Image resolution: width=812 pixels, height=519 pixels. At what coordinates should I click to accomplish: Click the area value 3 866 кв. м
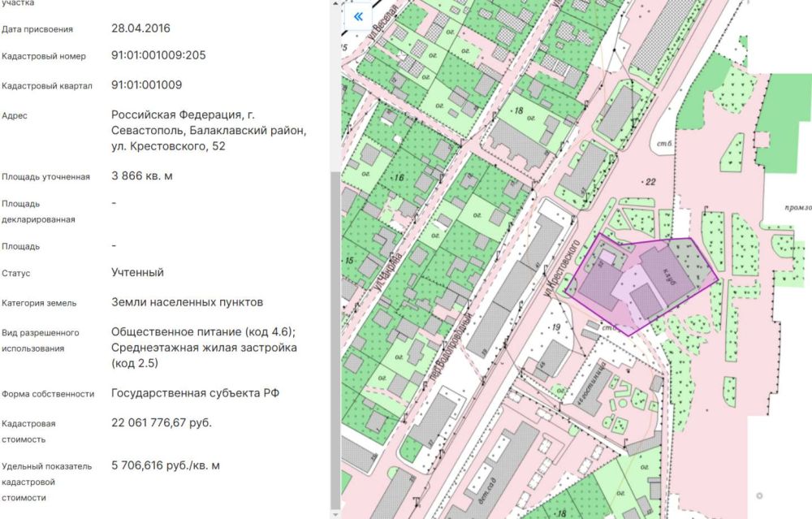click(x=142, y=175)
